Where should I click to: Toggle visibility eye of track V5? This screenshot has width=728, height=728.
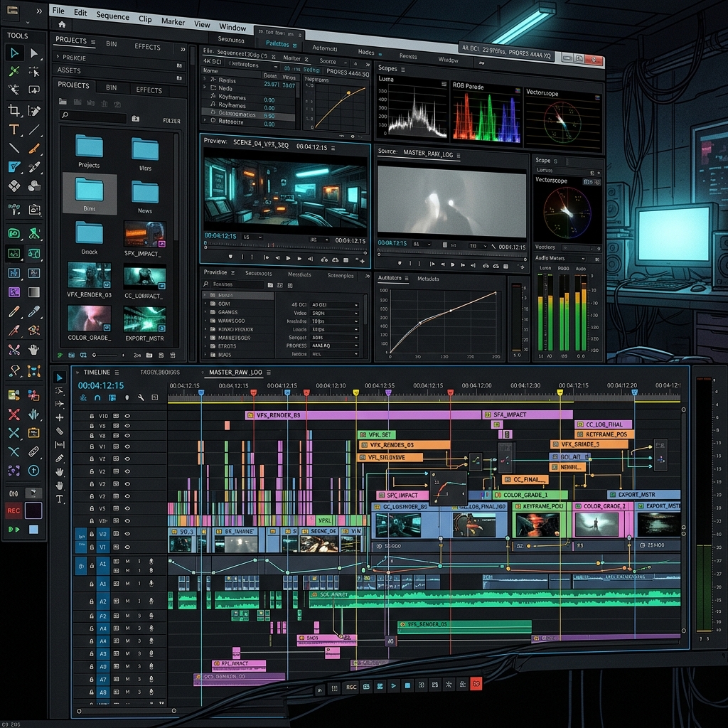point(127,508)
